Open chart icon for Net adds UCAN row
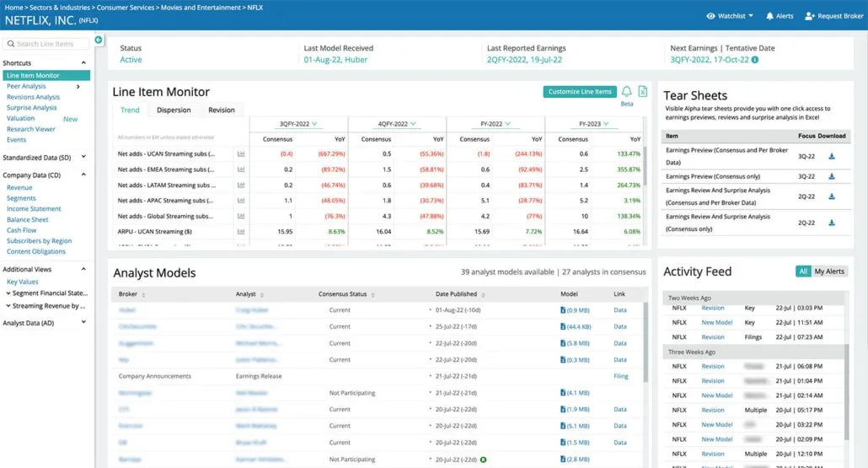The image size is (868, 468). click(241, 154)
